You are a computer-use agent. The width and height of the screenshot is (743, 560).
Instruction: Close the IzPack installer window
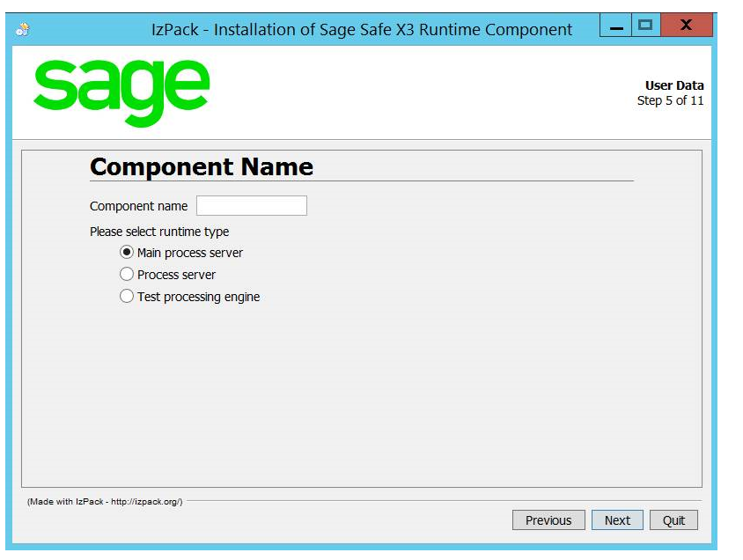[x=686, y=26]
